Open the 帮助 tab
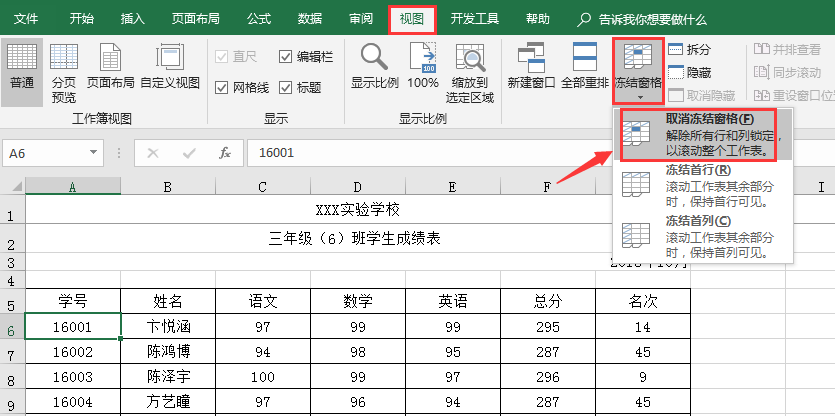The image size is (835, 416). (537, 20)
